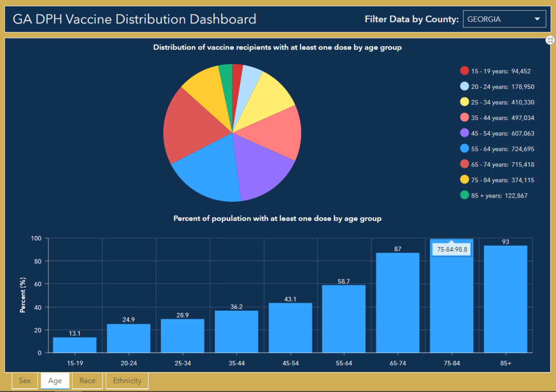556x392 pixels.
Task: Switch to the Ethnicity tab
Action: pyautogui.click(x=127, y=381)
